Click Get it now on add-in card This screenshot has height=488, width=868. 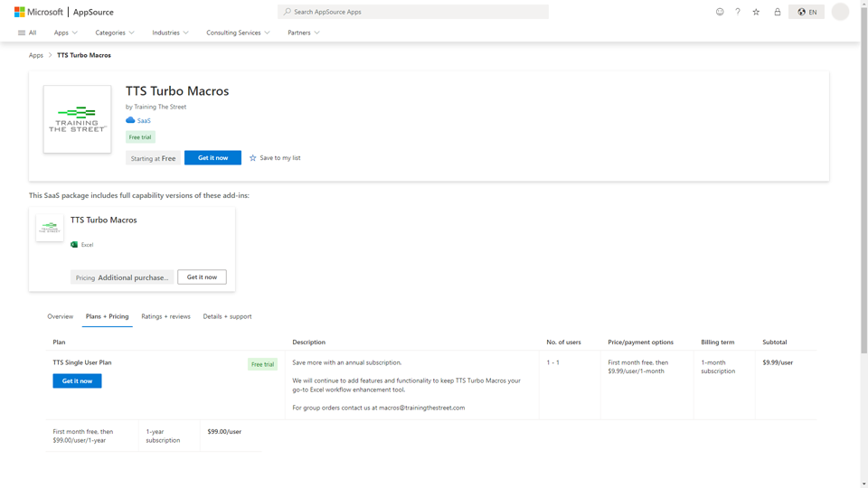[202, 277]
